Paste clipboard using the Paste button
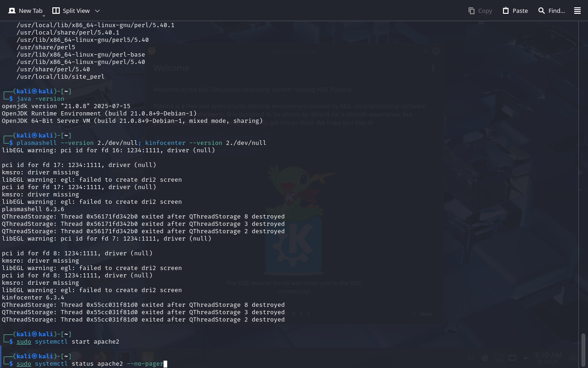 coord(515,11)
